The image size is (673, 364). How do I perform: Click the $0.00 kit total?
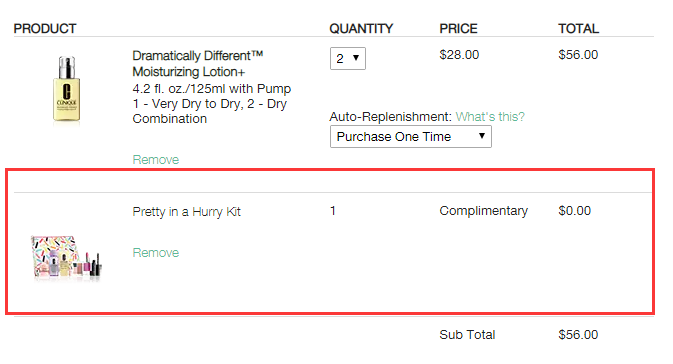pos(574,211)
